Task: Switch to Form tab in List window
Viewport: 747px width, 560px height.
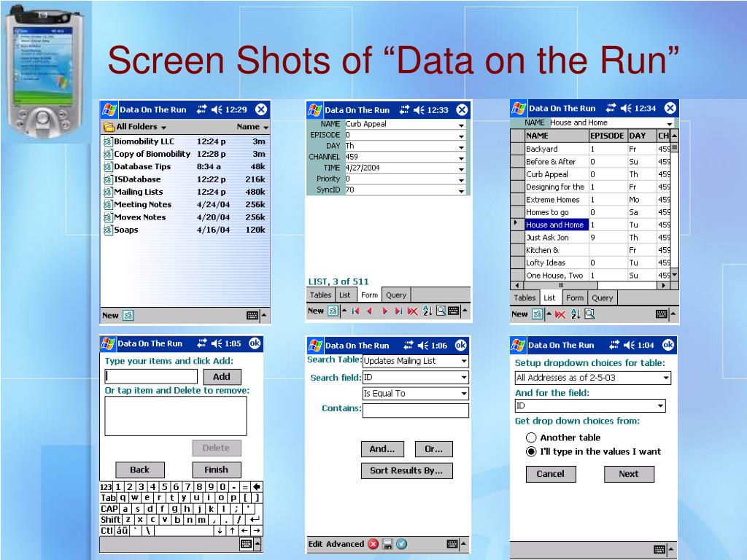Action: coord(575,297)
